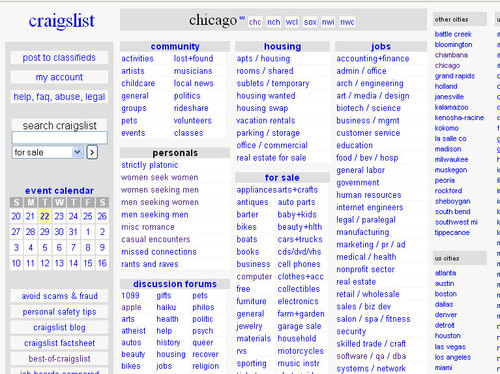Open 'software / qa / dba' jobs
The width and height of the screenshot is (500, 374).
click(x=371, y=356)
